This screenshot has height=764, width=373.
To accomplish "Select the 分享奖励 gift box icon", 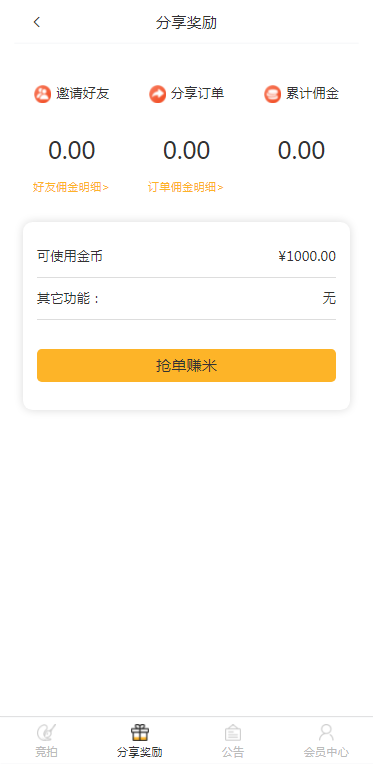I will (140, 732).
